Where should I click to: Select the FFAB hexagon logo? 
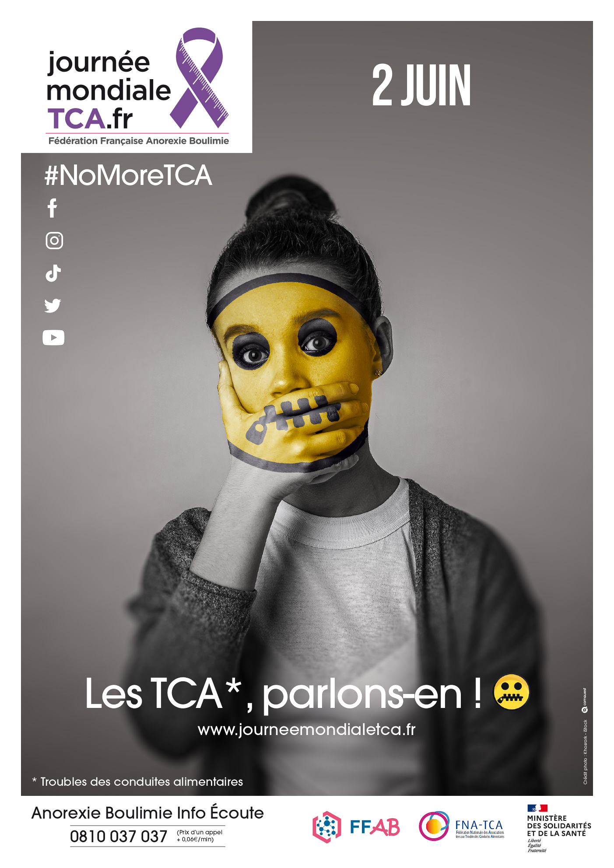(x=327, y=826)
